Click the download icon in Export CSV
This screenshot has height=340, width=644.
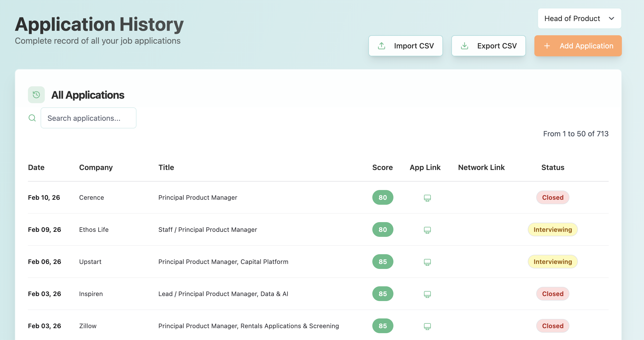point(465,46)
